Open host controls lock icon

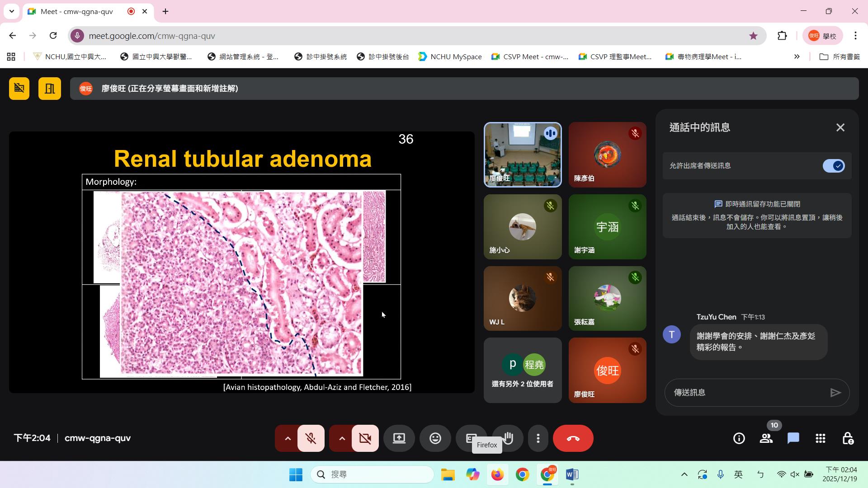(848, 438)
